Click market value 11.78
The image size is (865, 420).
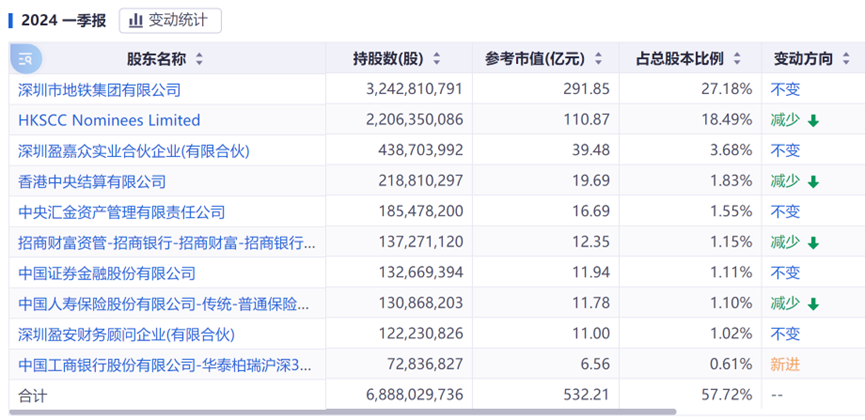click(591, 303)
